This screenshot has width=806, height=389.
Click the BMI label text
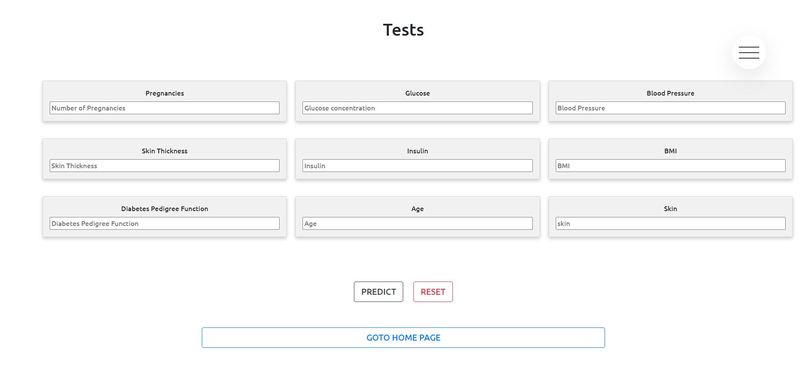pyautogui.click(x=670, y=151)
